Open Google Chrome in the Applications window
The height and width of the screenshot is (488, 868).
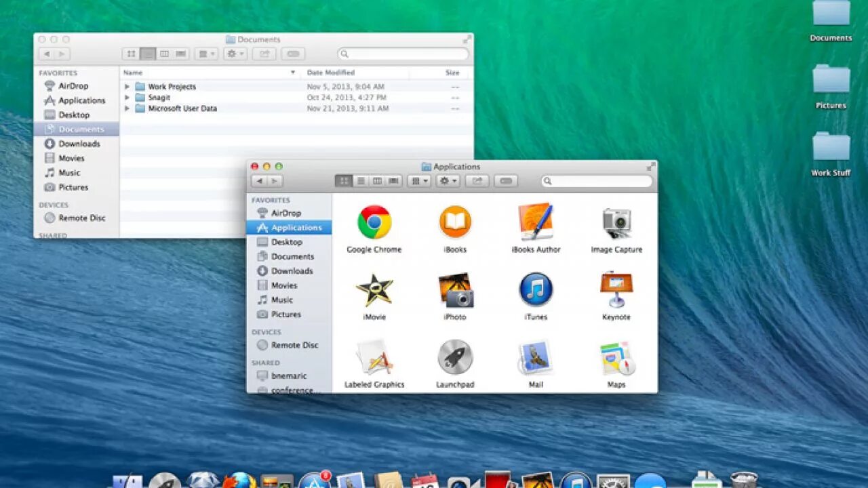(374, 222)
